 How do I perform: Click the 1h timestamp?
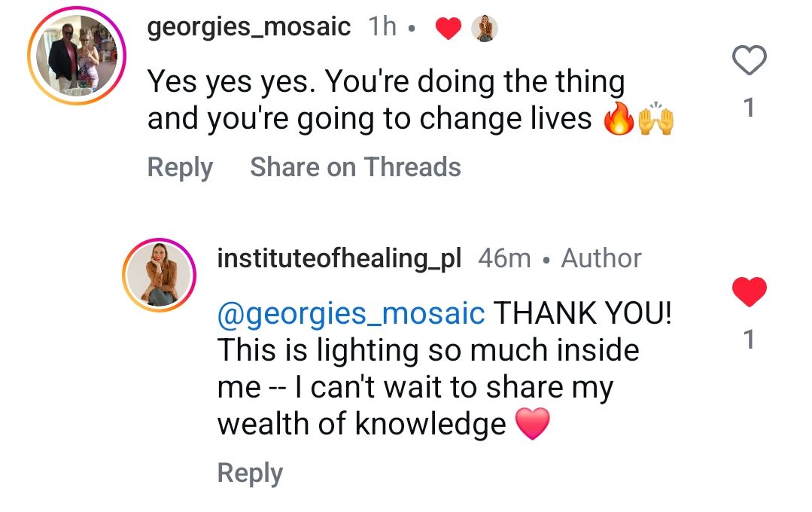click(x=382, y=28)
